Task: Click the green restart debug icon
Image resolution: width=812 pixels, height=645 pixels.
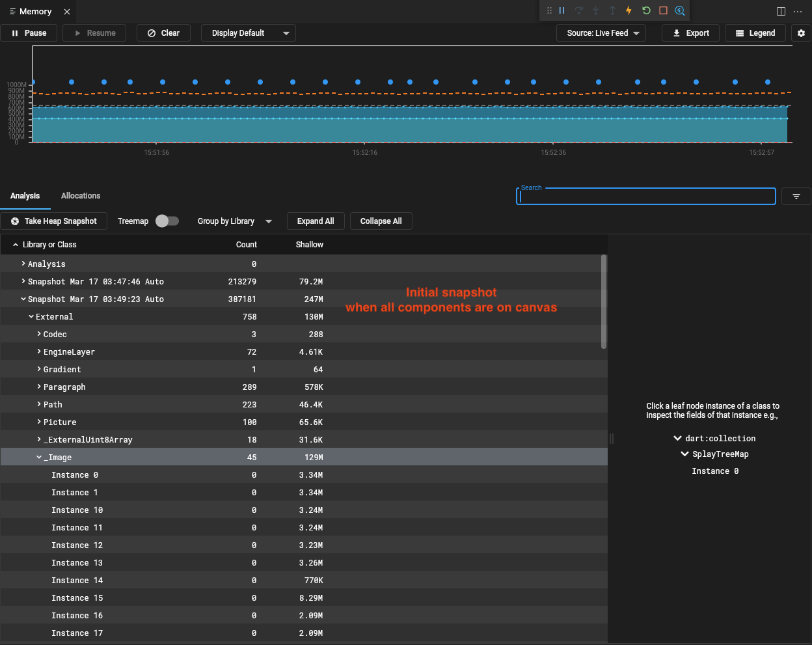Action: 646,10
